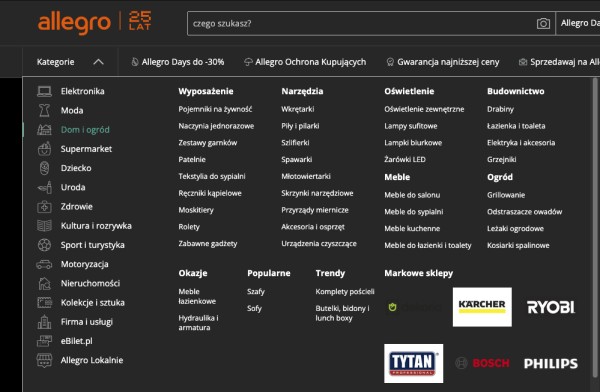Viewport: 600px width, 392px height.
Task: Open Butelki, bidony i lunch boxy
Action: click(x=342, y=313)
